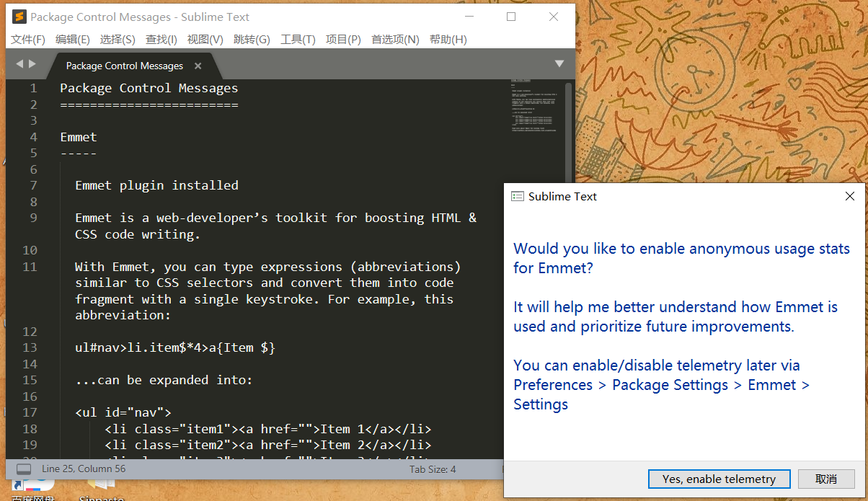Maximize the Sublime Text window
Screen dimensions: 868x501
(x=511, y=17)
